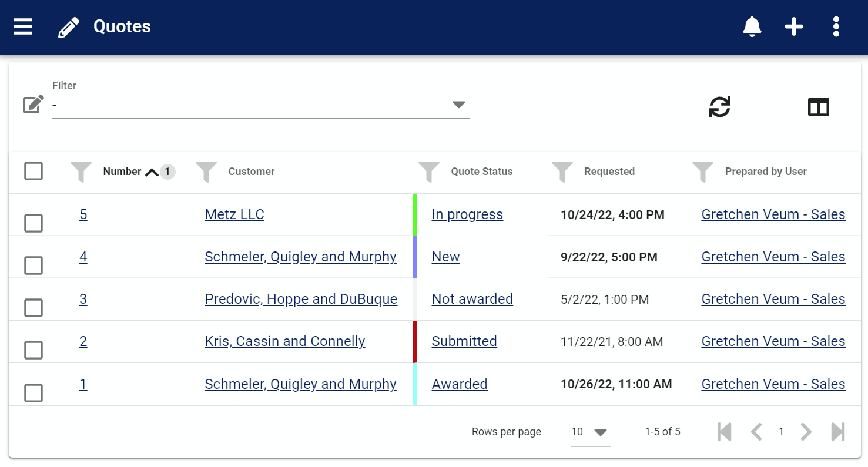Add a new quote with plus icon
Viewport: 868px width, 467px height.
(x=794, y=26)
